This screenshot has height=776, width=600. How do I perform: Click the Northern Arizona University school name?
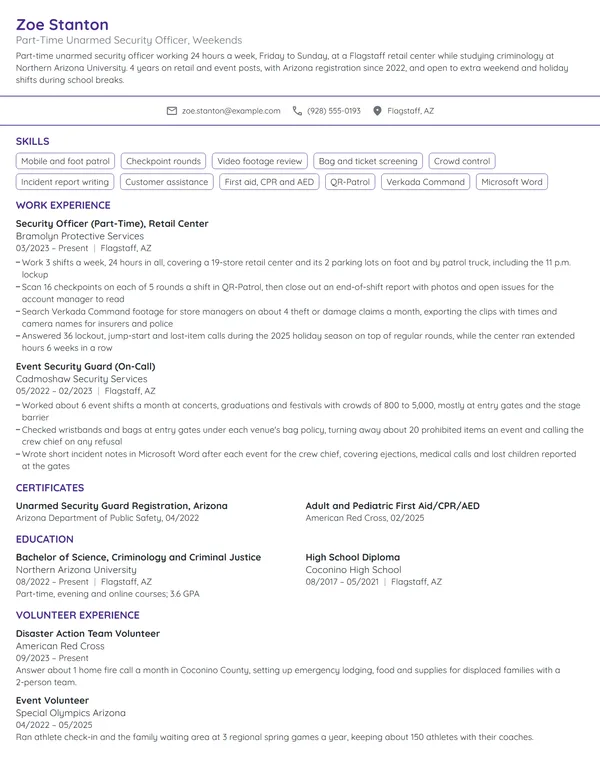point(76,570)
